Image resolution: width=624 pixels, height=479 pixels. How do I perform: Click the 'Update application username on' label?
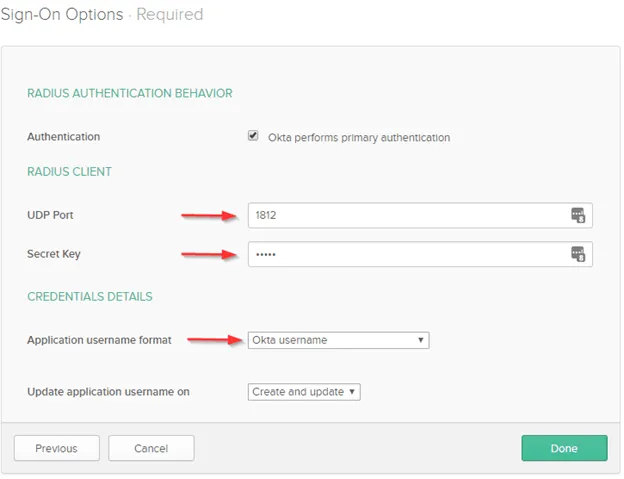click(108, 392)
